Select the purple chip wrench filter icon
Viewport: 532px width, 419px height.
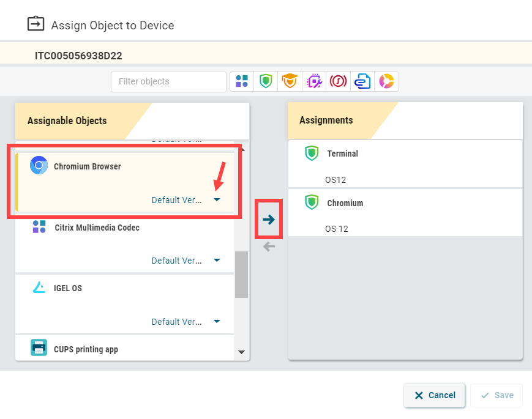(314, 81)
